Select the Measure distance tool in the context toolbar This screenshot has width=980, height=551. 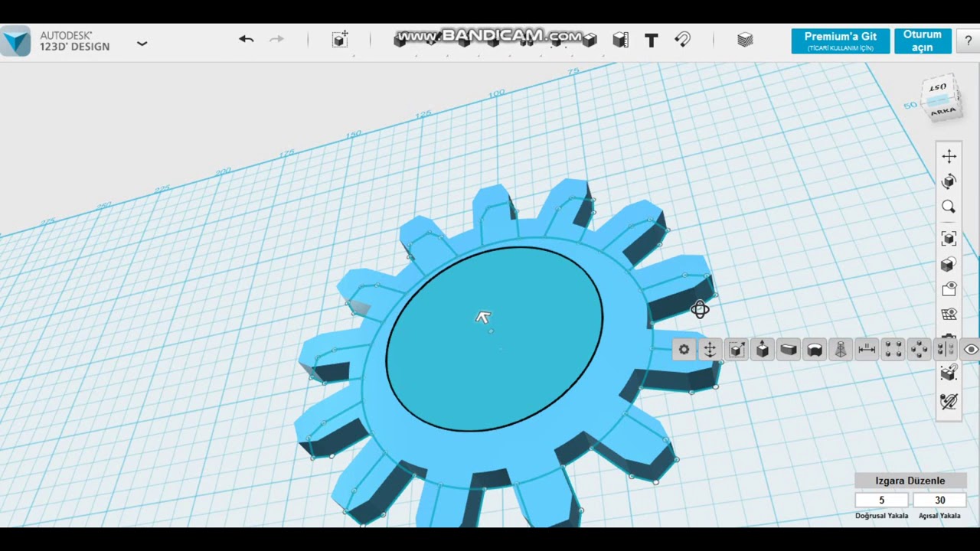(867, 350)
